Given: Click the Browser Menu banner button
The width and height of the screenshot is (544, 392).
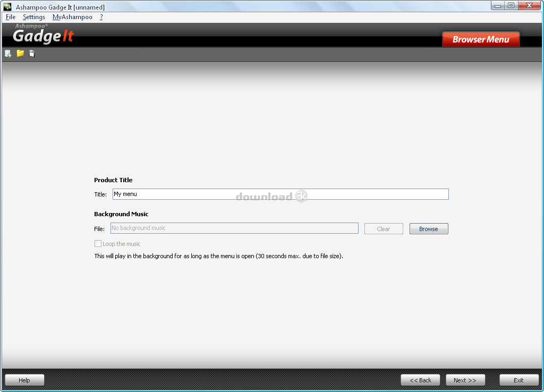Looking at the screenshot, I should click(x=481, y=39).
